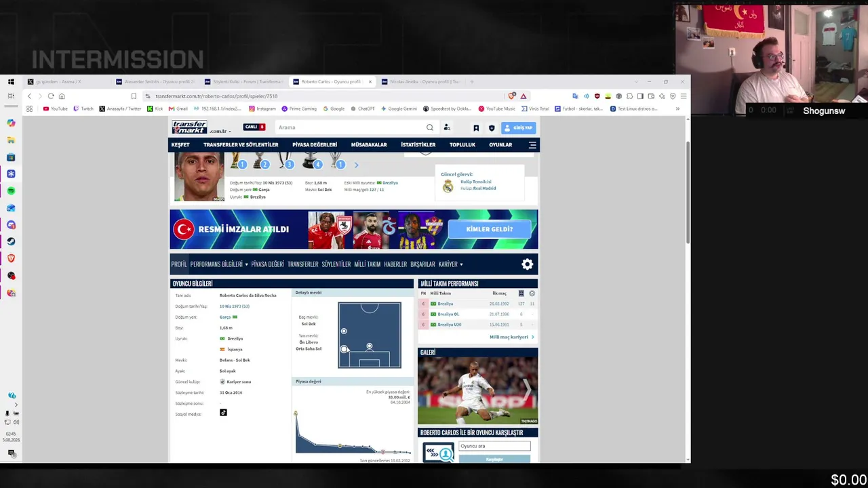This screenshot has height=488, width=868.
Task: Switch to the Alexander Sørloth browser tab
Action: (155, 81)
